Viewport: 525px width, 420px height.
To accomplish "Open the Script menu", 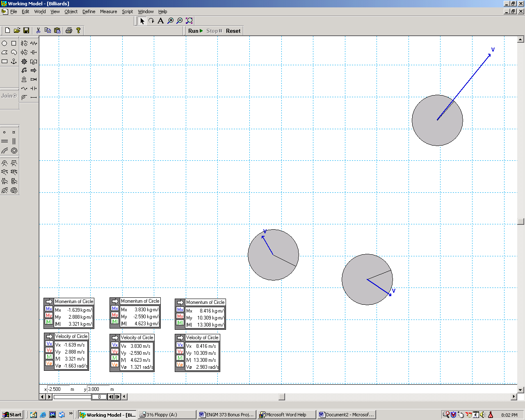I will [x=128, y=11].
